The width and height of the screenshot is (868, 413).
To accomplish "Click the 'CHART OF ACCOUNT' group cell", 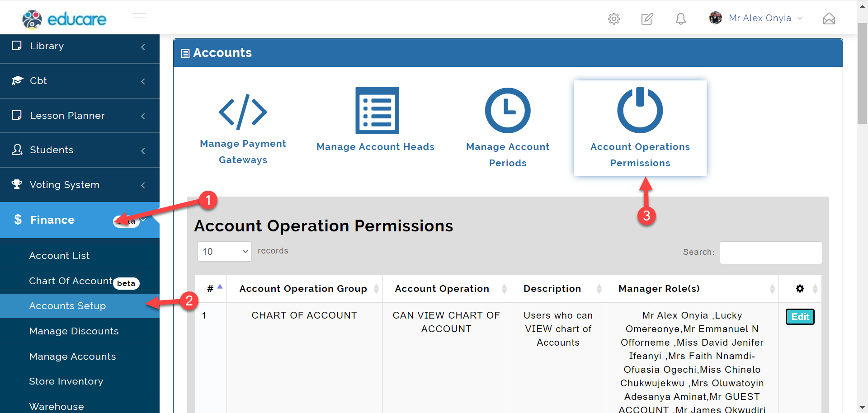I will 304,315.
